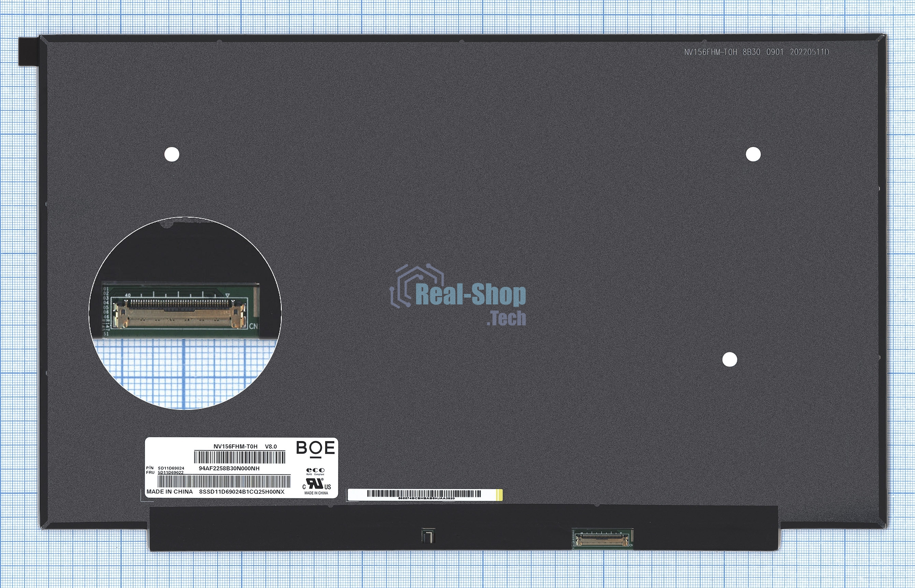Image resolution: width=915 pixels, height=588 pixels.
Task: Click the BOE logo on the label
Action: (x=316, y=448)
